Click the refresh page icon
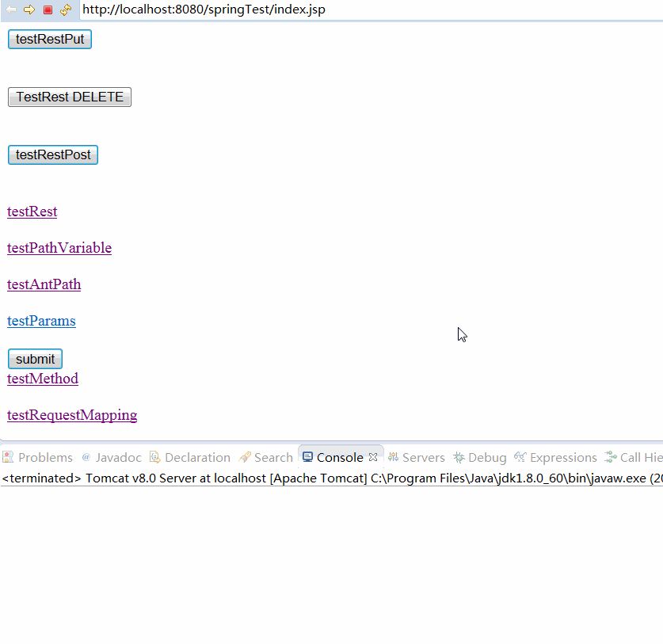The image size is (663, 644). tap(66, 10)
